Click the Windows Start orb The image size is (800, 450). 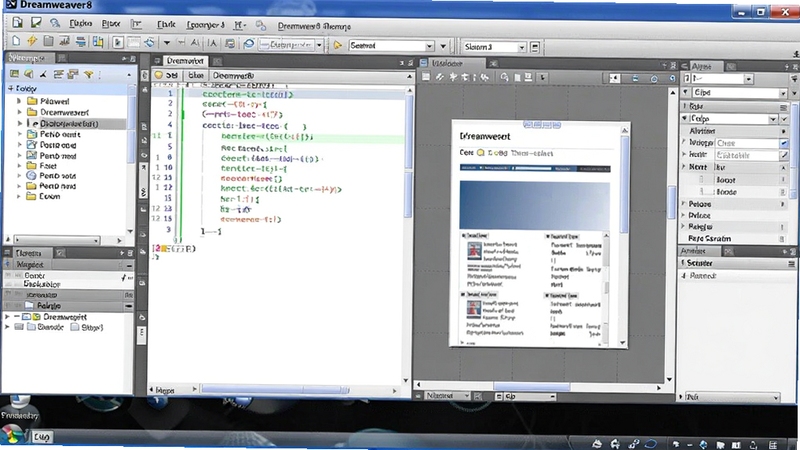tap(12, 435)
